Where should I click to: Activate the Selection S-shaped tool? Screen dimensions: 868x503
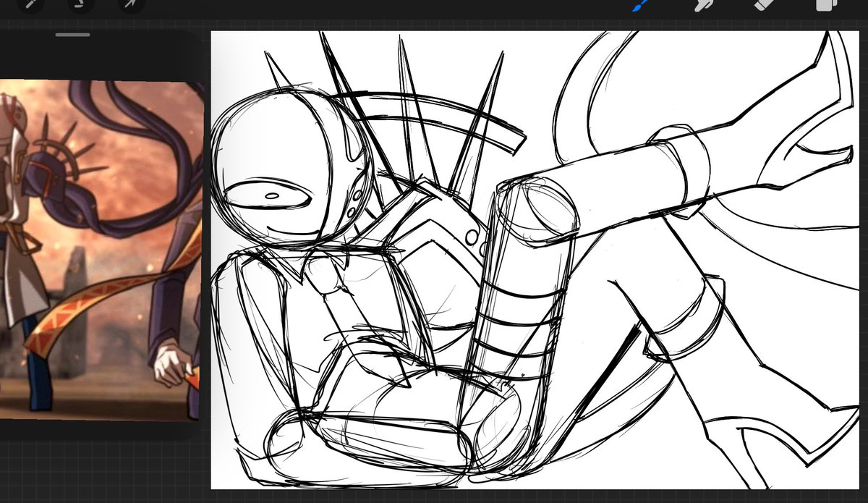[x=81, y=4]
